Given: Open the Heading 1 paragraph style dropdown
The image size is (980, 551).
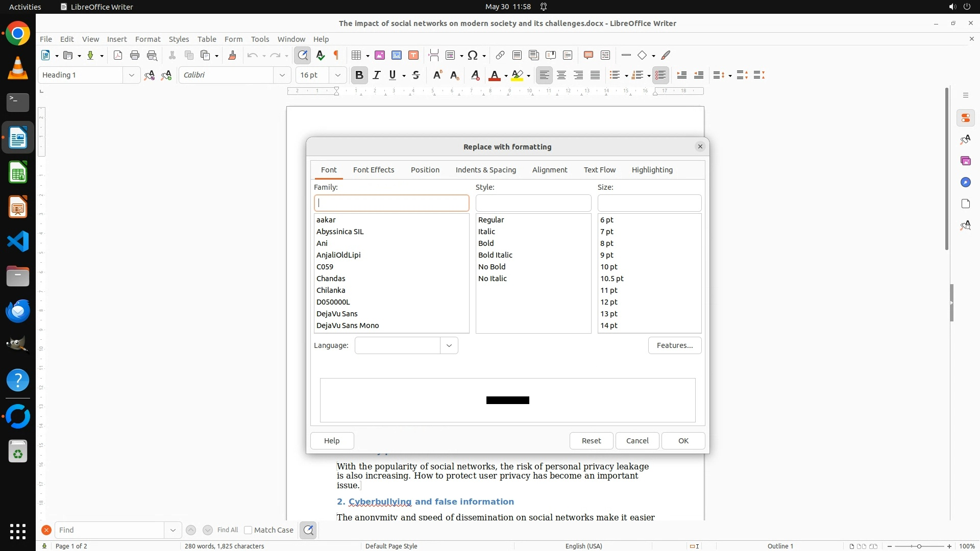Looking at the screenshot, I should [x=131, y=75].
